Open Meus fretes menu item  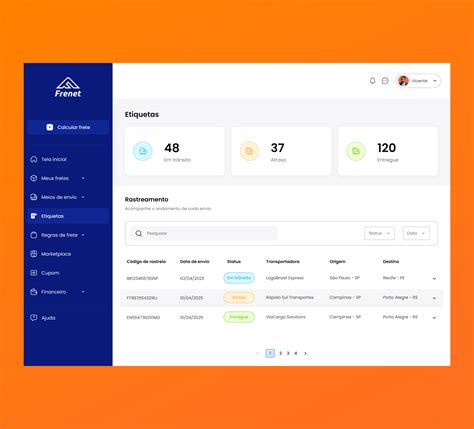coord(55,178)
